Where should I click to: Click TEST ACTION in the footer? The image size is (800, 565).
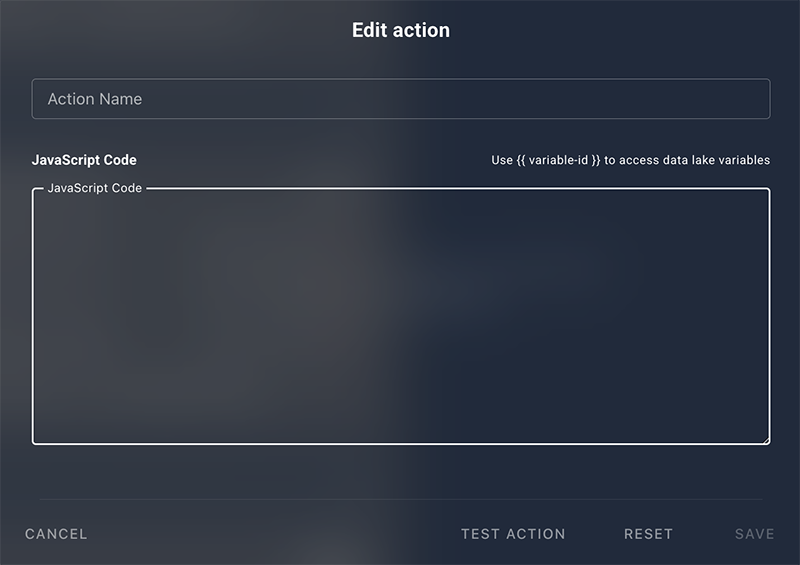[513, 534]
